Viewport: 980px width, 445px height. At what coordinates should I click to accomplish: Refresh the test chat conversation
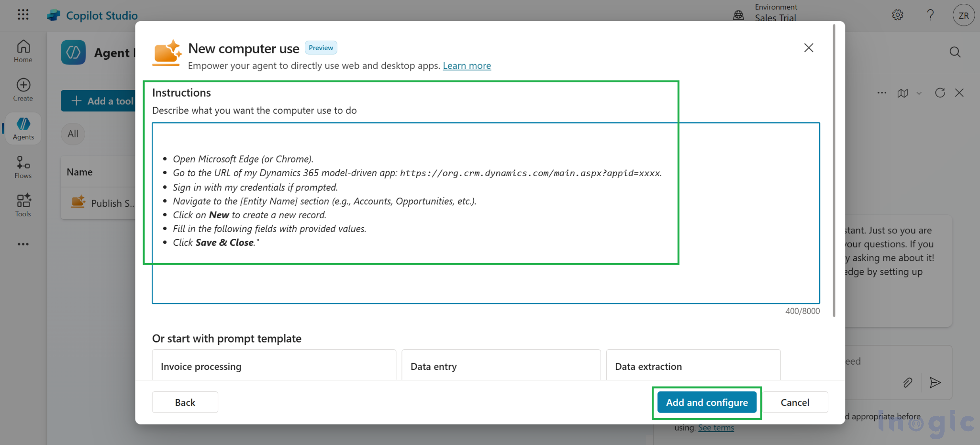[940, 93]
